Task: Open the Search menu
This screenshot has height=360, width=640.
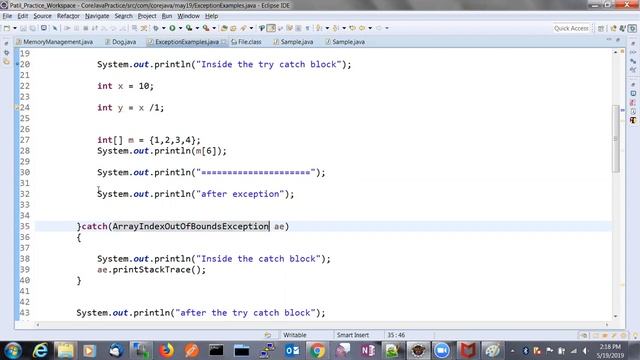Action: click(123, 16)
